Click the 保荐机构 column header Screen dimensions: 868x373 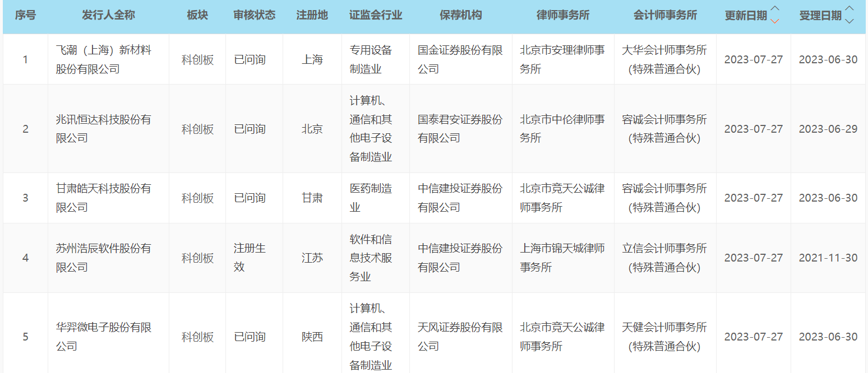(x=461, y=15)
